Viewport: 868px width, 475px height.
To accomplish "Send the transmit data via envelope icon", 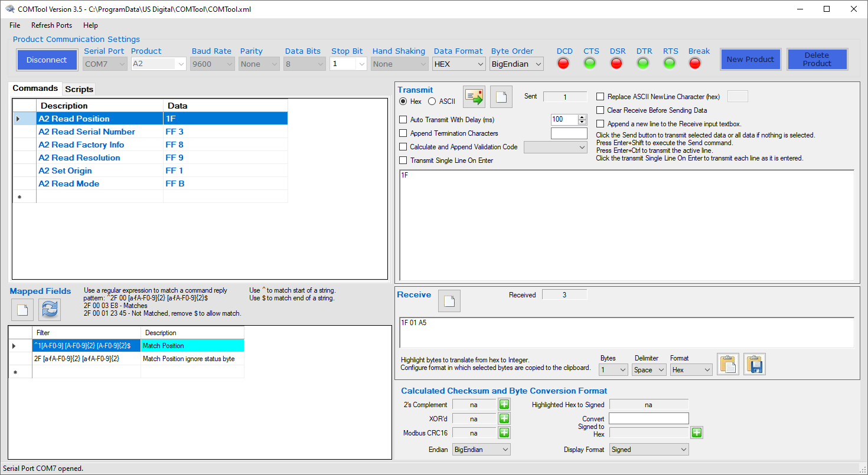I will point(473,96).
